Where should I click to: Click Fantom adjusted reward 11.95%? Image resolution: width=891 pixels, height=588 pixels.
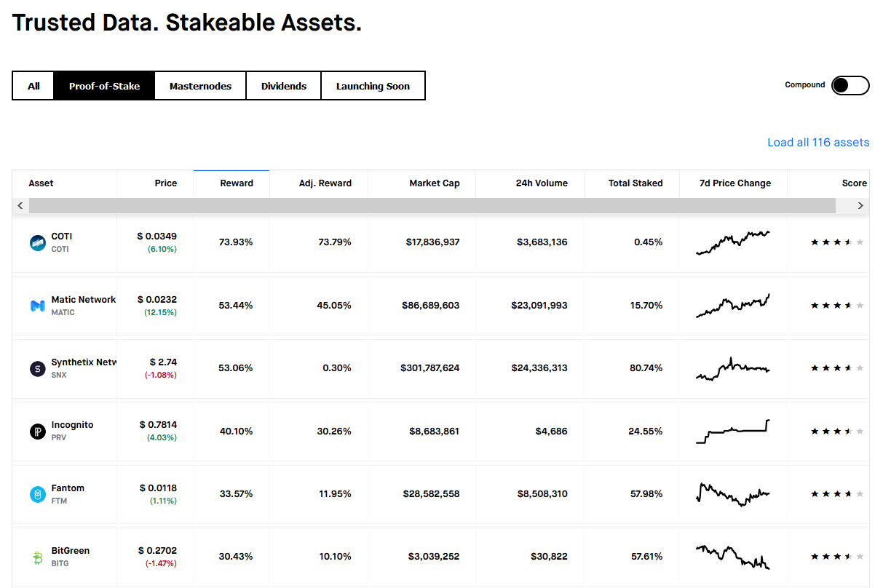[x=335, y=494]
